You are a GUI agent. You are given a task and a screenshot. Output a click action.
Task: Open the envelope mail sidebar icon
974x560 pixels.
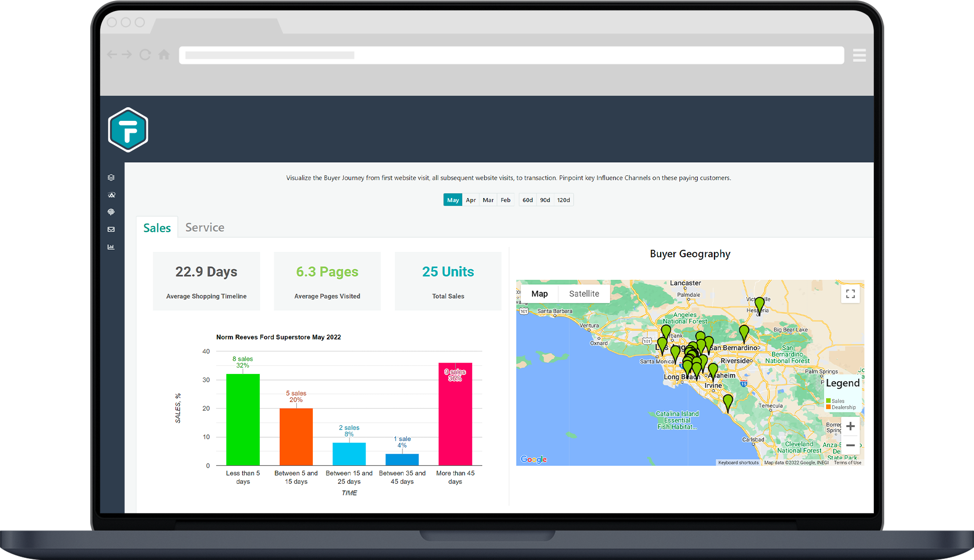(111, 230)
